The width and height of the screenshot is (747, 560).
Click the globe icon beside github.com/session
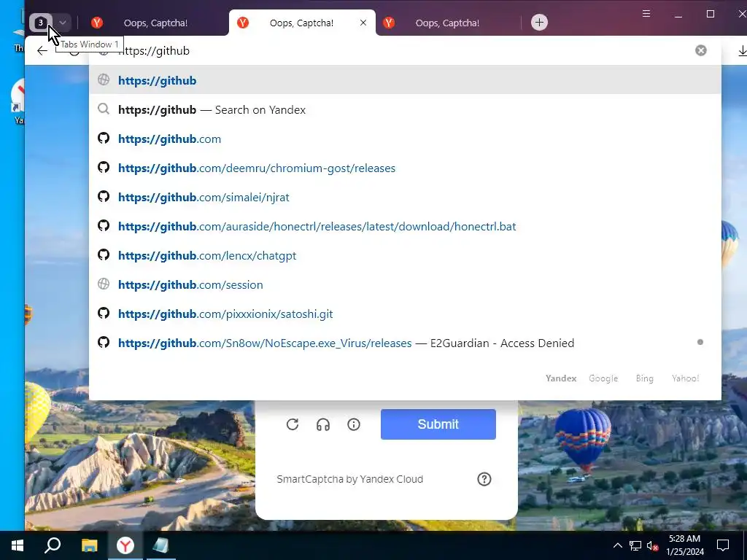point(104,284)
